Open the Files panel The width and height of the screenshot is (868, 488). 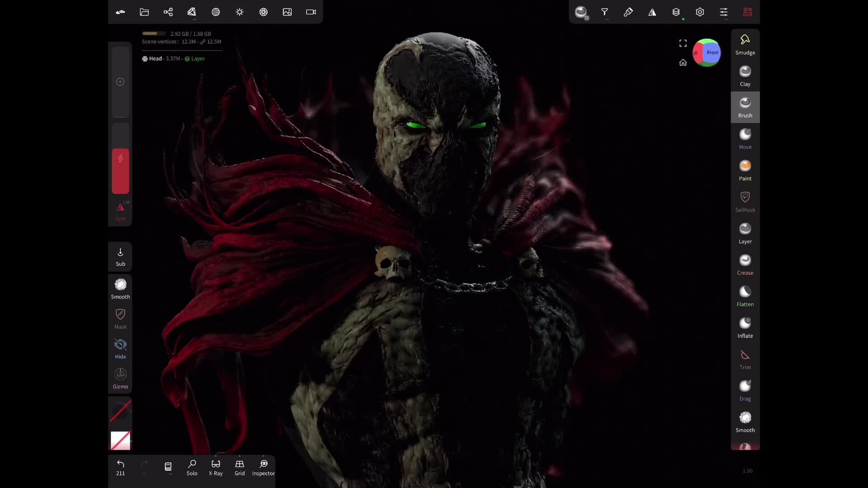(x=144, y=12)
